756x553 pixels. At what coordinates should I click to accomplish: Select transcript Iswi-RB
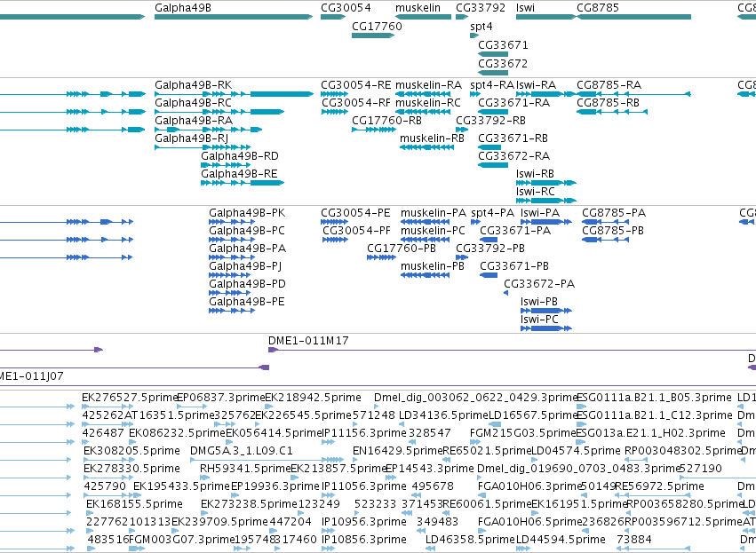tap(535, 174)
